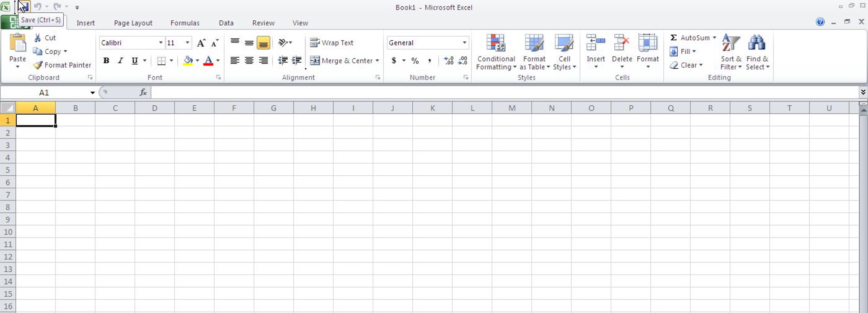Open the General number format dropdown
This screenshot has height=313, width=868.
click(x=464, y=43)
